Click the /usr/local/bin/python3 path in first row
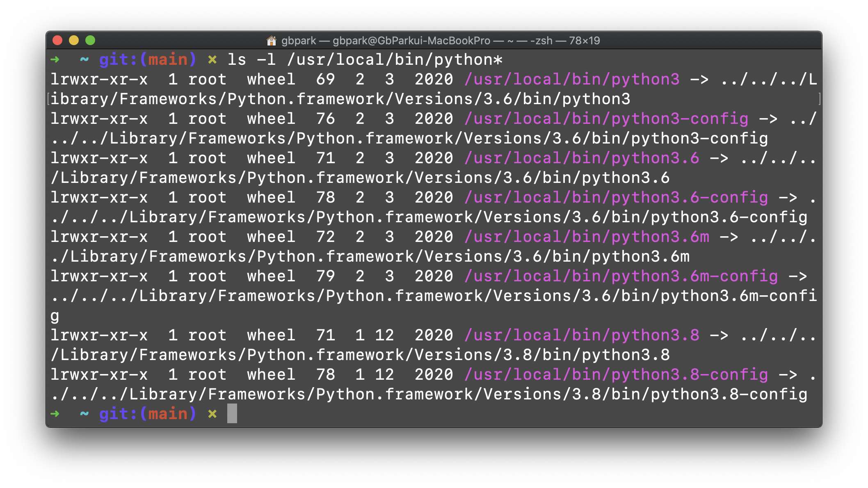Image resolution: width=868 pixels, height=488 pixels. click(x=572, y=79)
